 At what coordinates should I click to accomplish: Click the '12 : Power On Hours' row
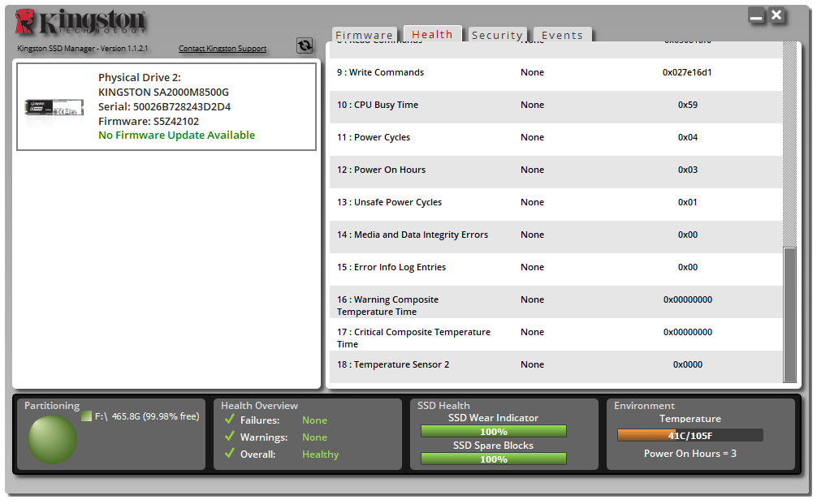tap(556, 172)
